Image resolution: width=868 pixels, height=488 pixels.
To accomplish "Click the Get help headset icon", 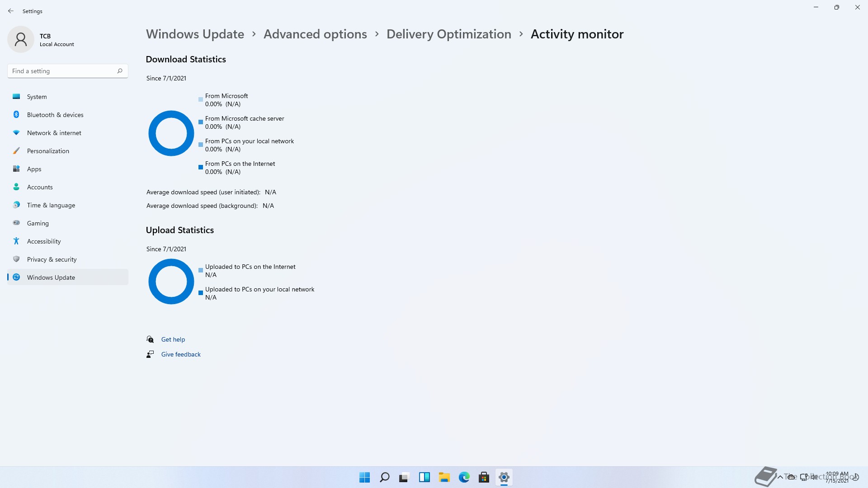I will pos(150,339).
